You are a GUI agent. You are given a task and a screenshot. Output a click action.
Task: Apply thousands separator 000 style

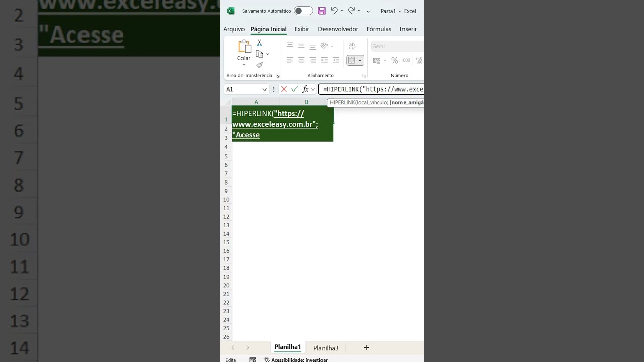tap(406, 60)
